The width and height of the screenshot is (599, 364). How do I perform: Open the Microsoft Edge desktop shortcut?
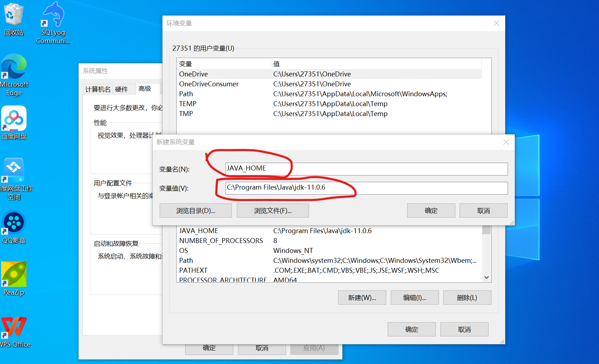point(14,75)
